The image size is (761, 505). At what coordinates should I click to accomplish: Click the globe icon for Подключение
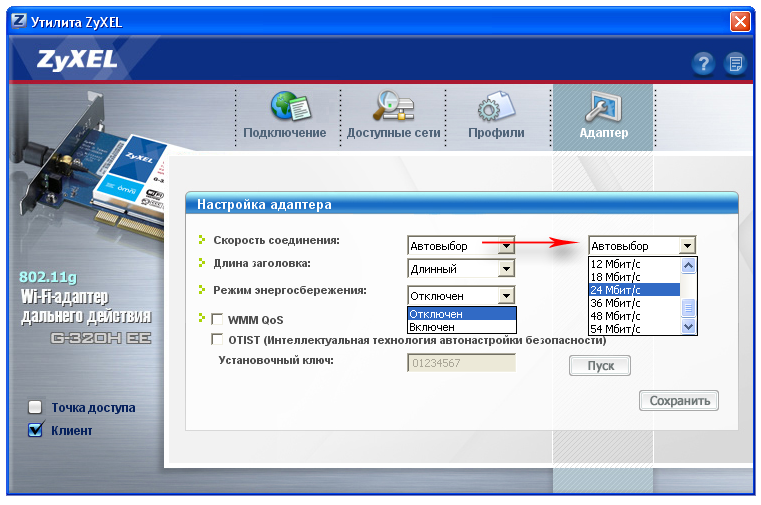291,106
